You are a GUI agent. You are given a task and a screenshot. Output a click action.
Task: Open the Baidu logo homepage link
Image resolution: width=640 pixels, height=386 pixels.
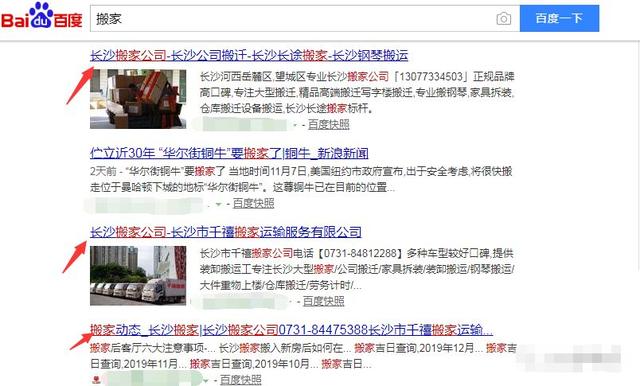[42, 16]
